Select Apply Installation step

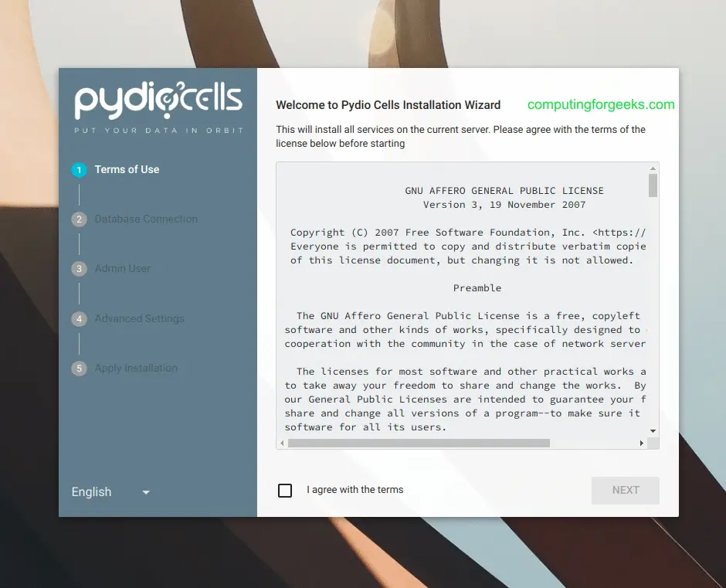pyautogui.click(x=136, y=368)
